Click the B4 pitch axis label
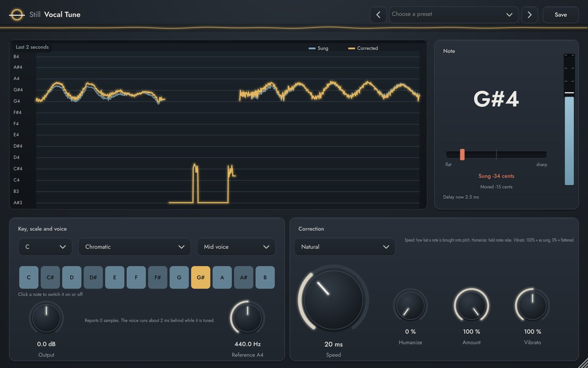 coord(17,56)
